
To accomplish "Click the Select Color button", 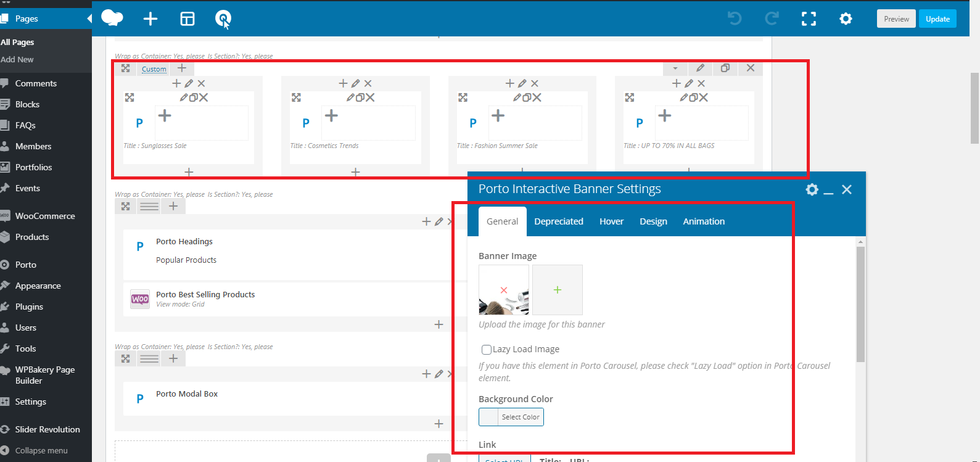I will click(x=521, y=417).
